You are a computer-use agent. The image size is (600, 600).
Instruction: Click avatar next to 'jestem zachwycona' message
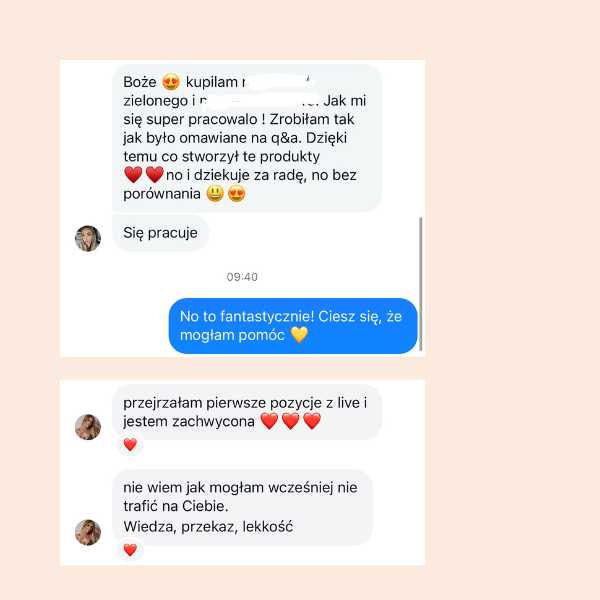(88, 427)
